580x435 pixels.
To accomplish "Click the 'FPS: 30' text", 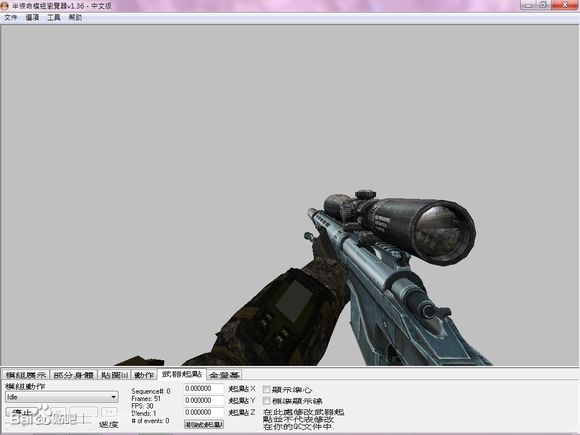I will (x=142, y=406).
